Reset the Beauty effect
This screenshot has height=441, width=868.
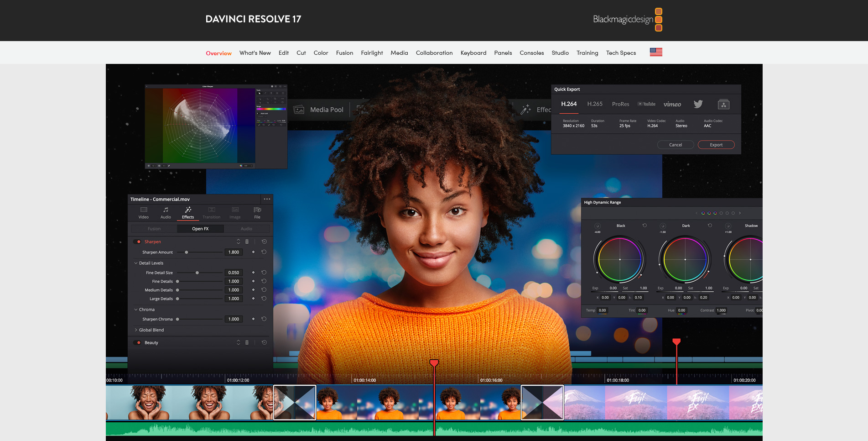point(264,342)
